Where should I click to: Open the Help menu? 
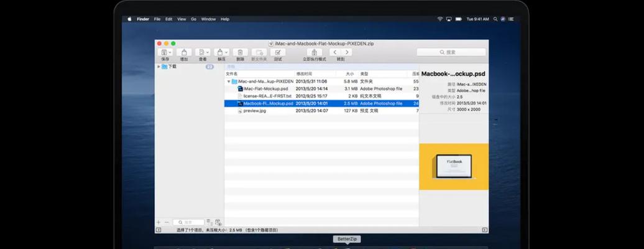click(224, 19)
